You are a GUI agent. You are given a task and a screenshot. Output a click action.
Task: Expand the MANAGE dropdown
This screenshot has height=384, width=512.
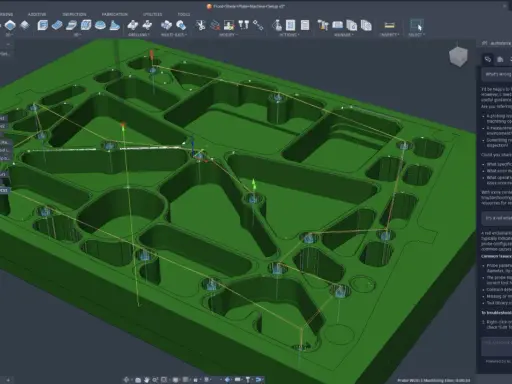pos(344,35)
